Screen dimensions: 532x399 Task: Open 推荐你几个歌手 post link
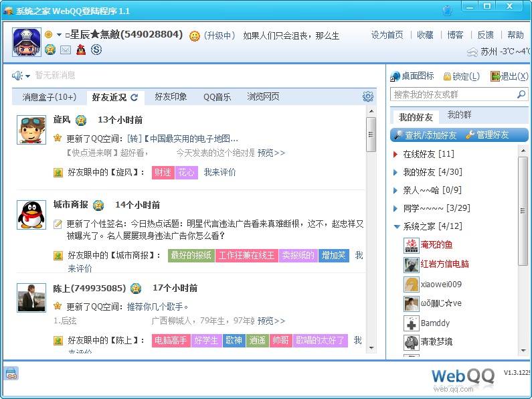click(x=158, y=307)
